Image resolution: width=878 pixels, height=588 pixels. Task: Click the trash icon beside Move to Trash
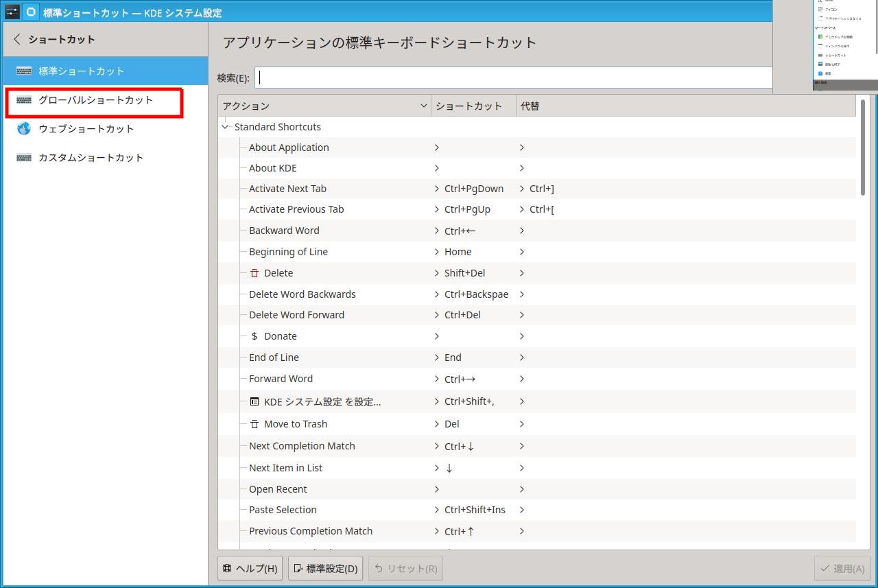[254, 424]
